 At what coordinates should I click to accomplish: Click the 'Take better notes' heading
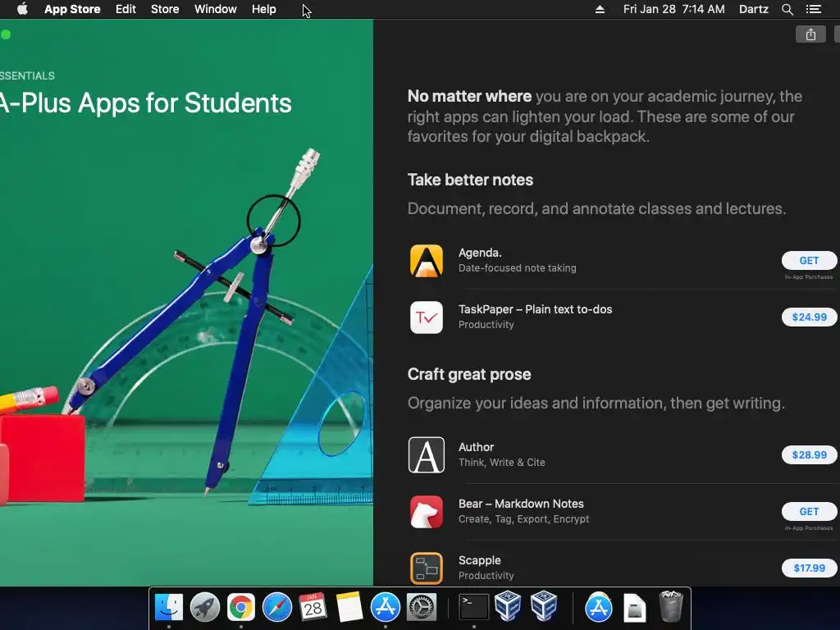coord(470,180)
